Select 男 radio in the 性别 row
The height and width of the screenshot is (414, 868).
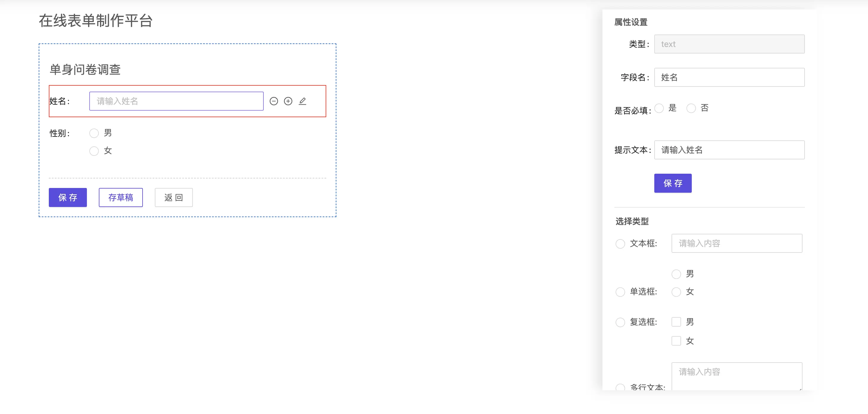click(94, 133)
